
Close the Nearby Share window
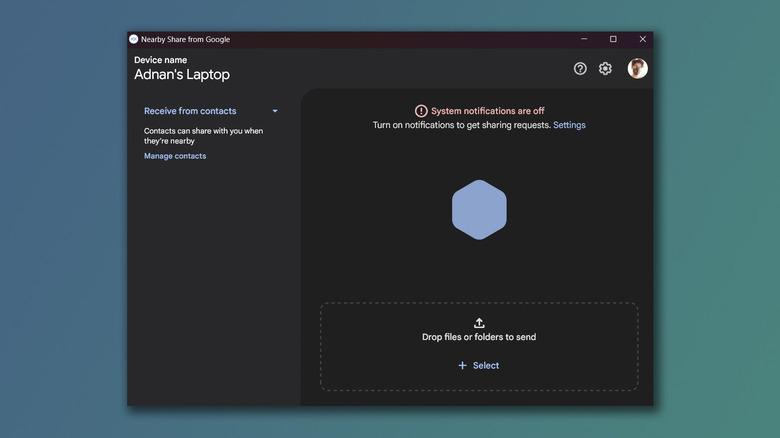point(642,39)
